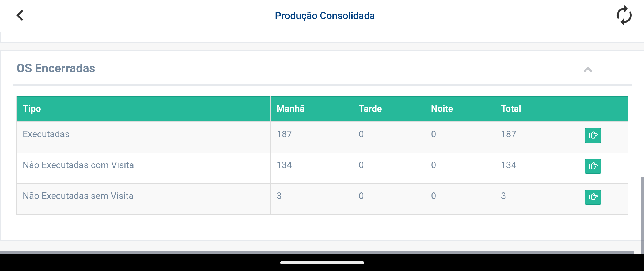
Task: Click the OS Encerradas section heading
Action: [56, 68]
